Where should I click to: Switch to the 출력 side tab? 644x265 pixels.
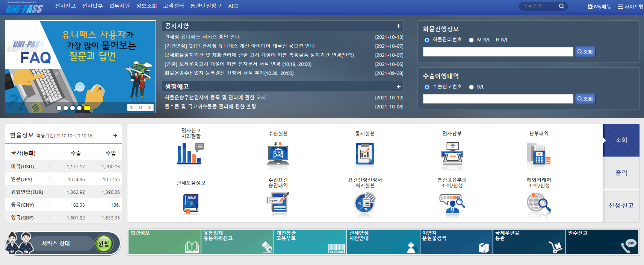[621, 173]
